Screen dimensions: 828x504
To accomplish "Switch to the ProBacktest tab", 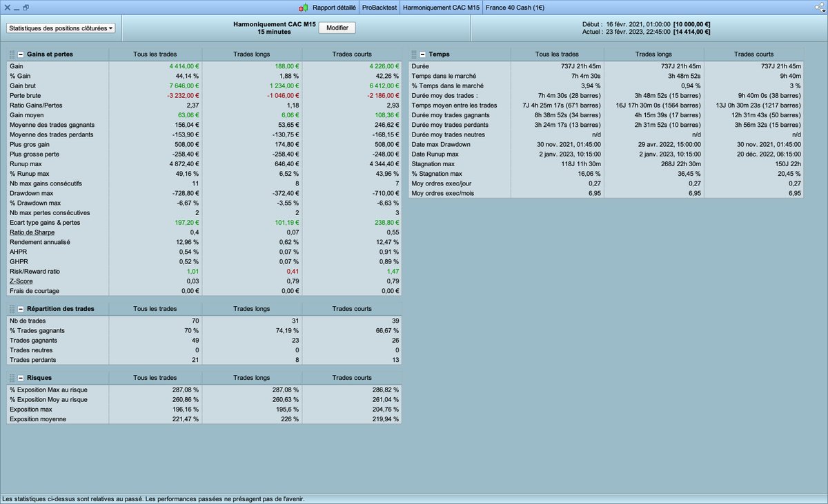I will point(379,8).
